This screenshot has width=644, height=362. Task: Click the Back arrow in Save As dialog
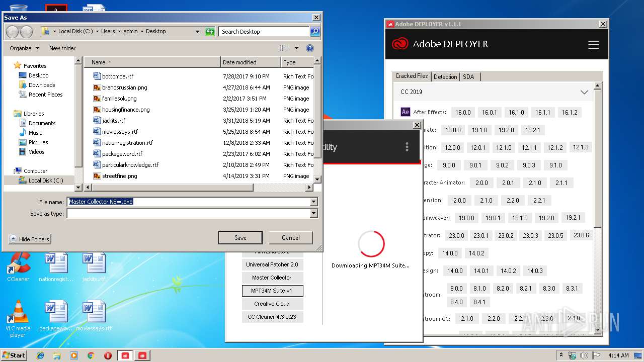click(13, 32)
